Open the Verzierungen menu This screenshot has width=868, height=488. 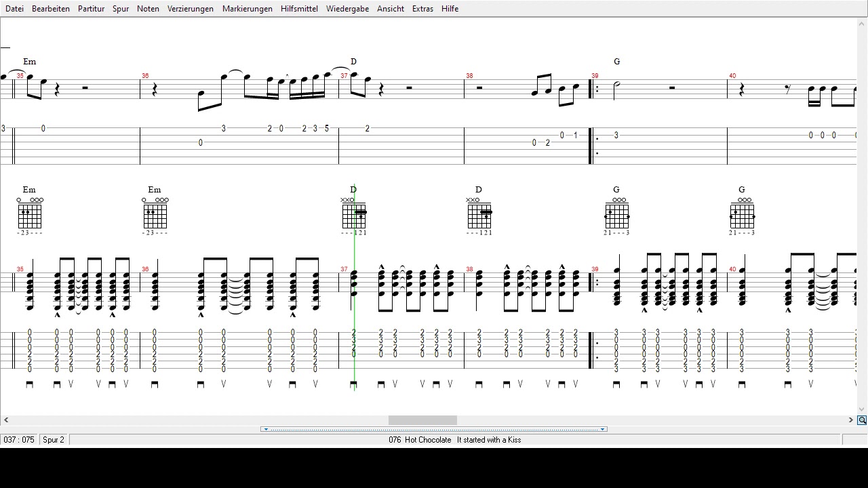click(191, 9)
